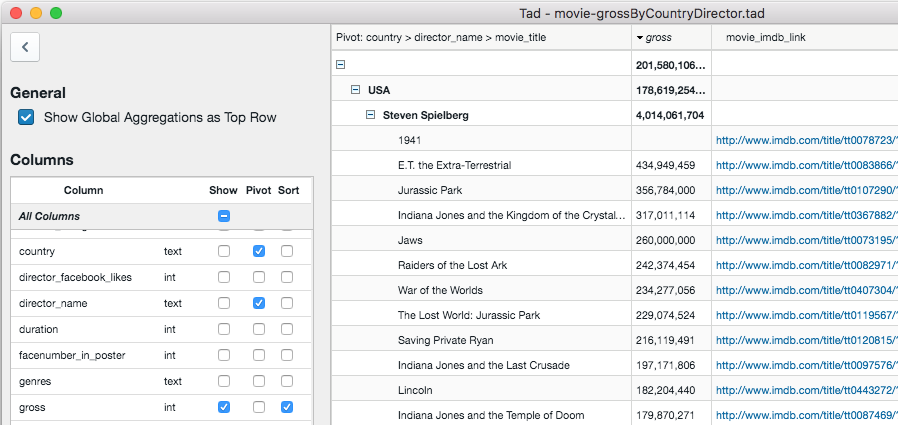Viewport: 898px width, 425px height.
Task: Disable the Sort checkbox for gross
Action: [x=287, y=407]
